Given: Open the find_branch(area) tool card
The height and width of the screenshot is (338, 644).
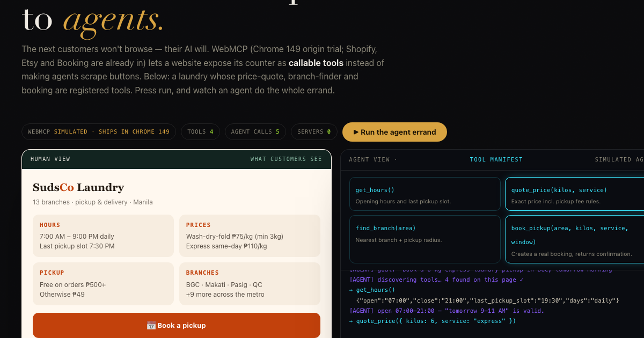Looking at the screenshot, I should (x=425, y=239).
